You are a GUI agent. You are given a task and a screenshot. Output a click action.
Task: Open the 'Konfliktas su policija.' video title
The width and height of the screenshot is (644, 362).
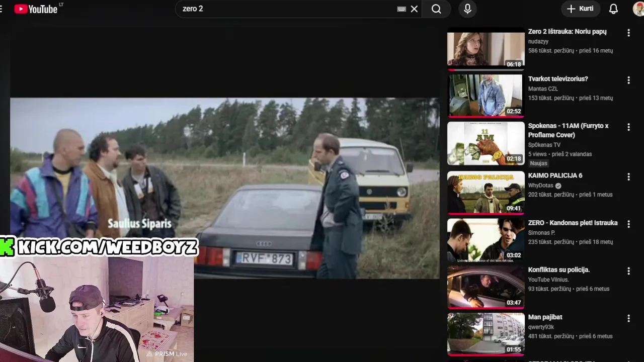[x=558, y=269]
